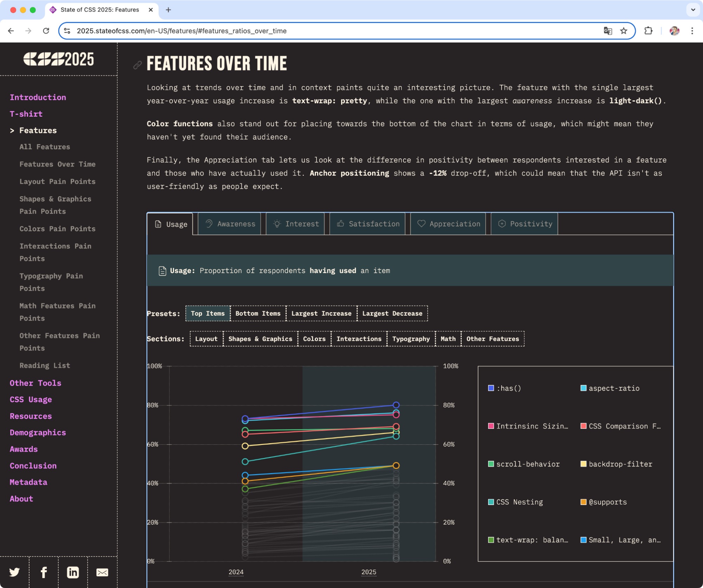Toggle the Bottom Items preset
The width and height of the screenshot is (703, 588).
tap(258, 313)
